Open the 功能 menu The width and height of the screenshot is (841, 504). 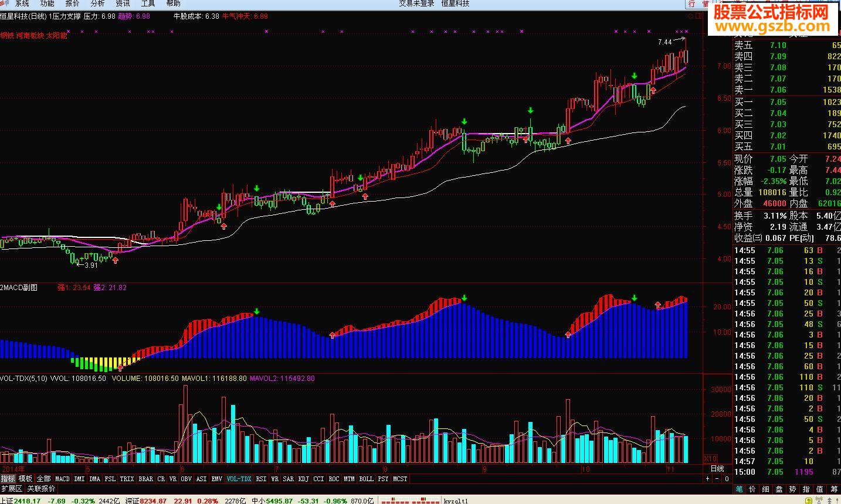click(48, 4)
